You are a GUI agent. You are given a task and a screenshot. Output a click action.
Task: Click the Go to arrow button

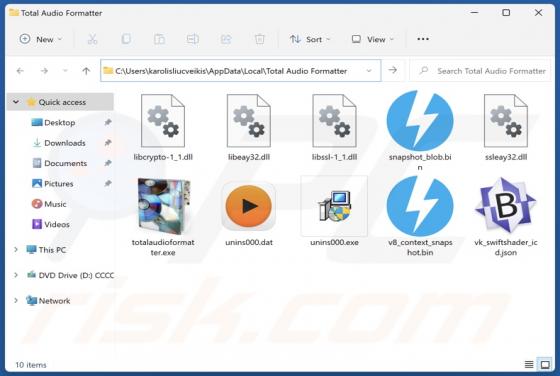point(392,70)
